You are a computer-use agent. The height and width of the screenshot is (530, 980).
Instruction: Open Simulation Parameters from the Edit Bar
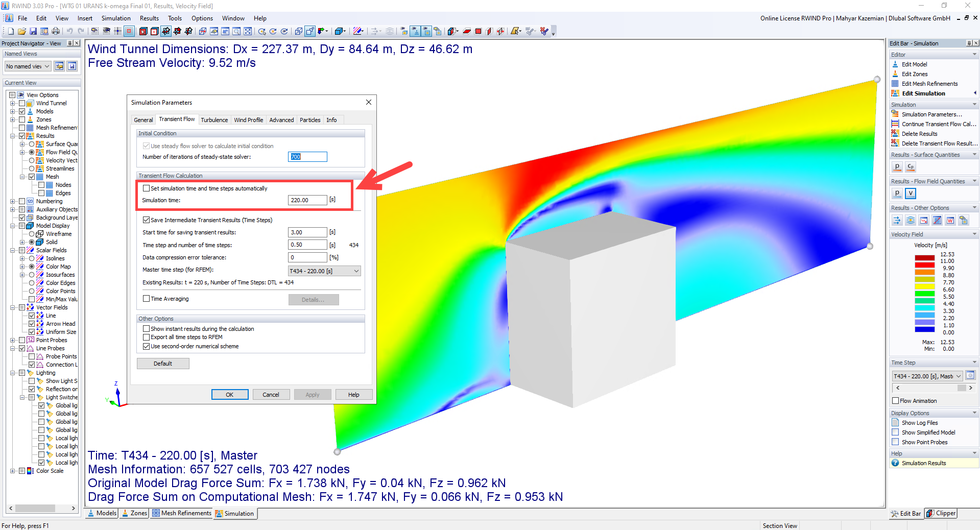tap(925, 114)
